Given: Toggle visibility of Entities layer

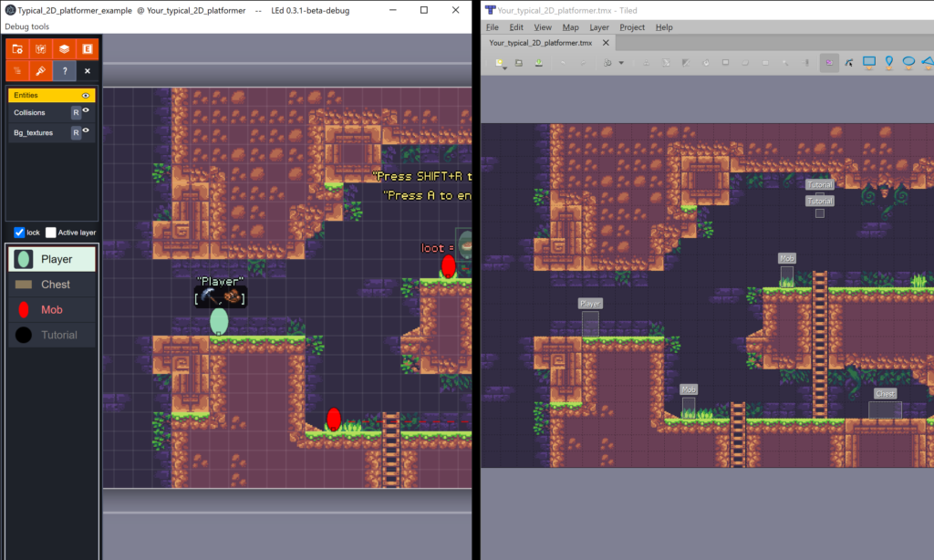Looking at the screenshot, I should (x=86, y=96).
